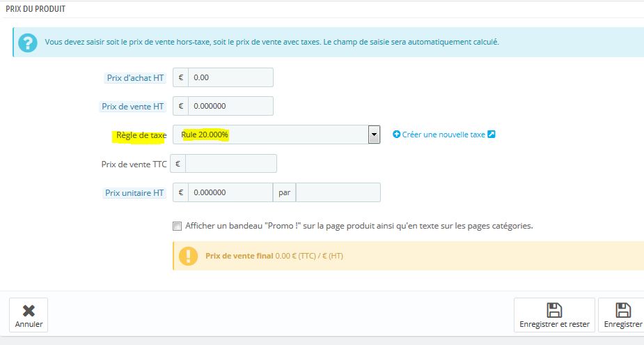
Task: Open the Règle de taxe dropdown
Action: (276, 135)
